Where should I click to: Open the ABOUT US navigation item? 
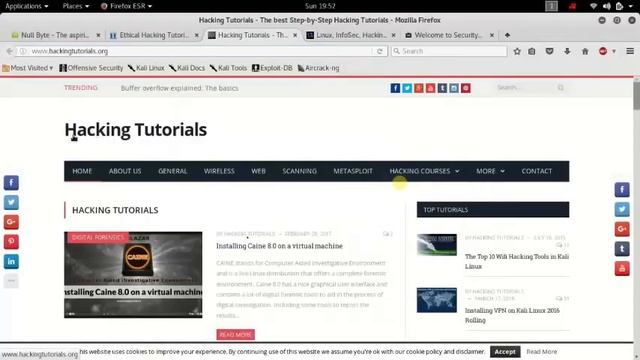coord(125,171)
